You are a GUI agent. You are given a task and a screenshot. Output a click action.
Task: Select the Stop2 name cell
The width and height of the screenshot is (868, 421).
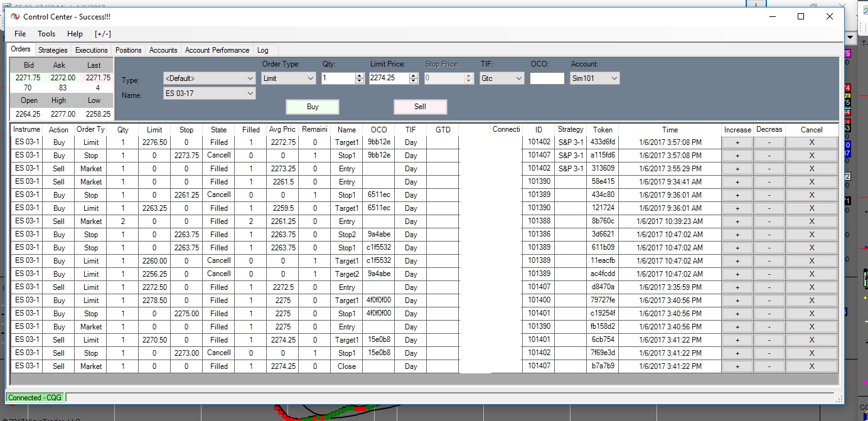346,235
